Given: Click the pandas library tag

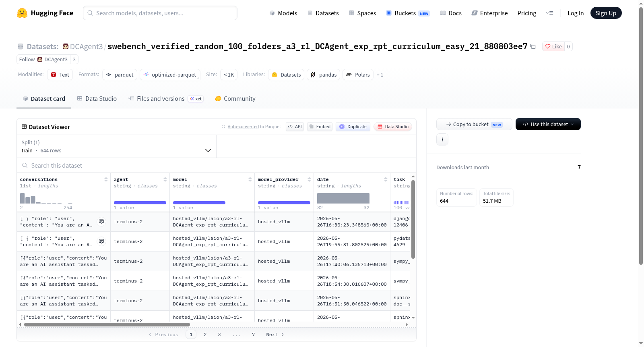Looking at the screenshot, I should click(324, 75).
